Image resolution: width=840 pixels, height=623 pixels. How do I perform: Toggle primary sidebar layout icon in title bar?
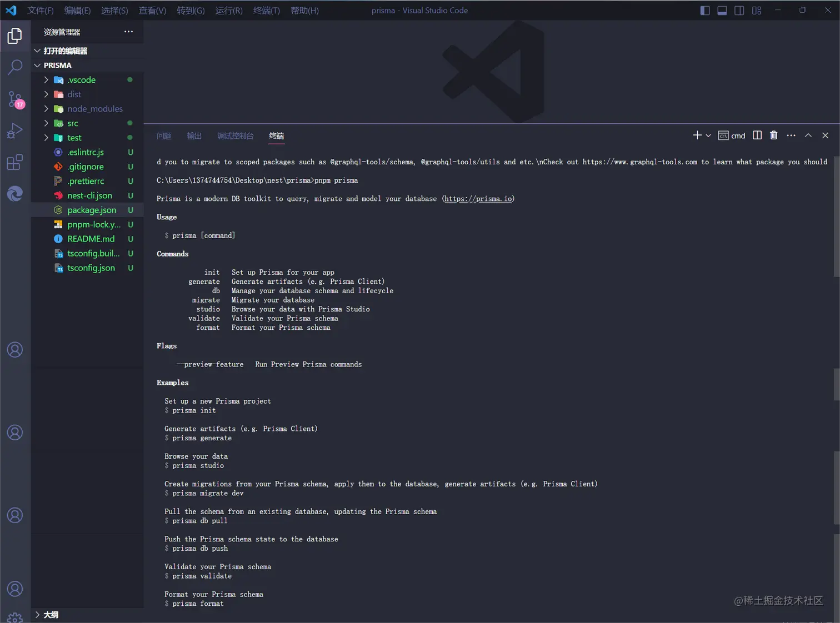(705, 11)
